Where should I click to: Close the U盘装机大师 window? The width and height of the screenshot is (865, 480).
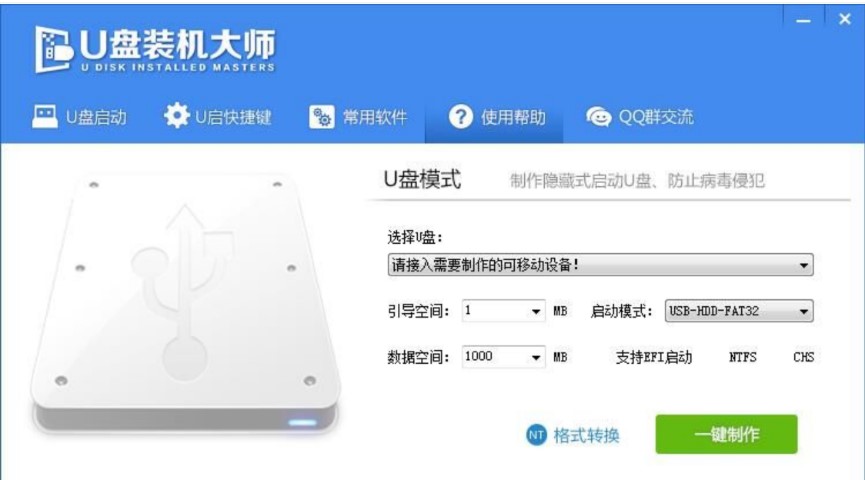point(845,19)
